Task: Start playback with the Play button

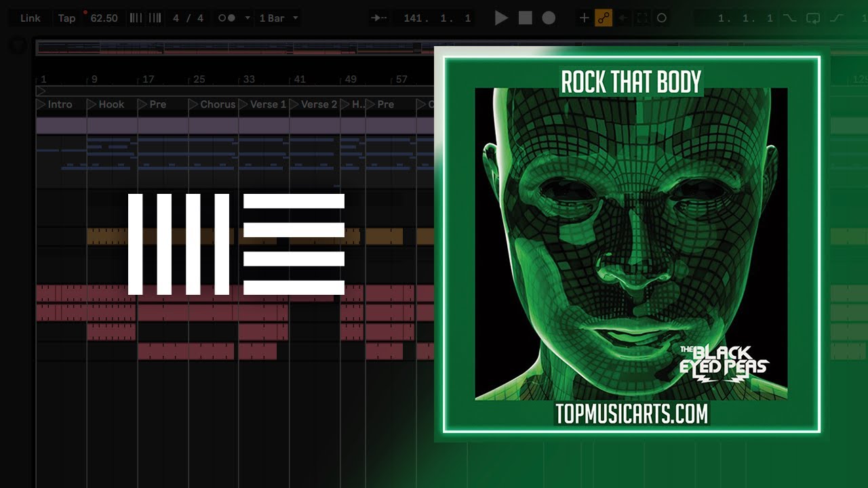Action: [x=501, y=18]
